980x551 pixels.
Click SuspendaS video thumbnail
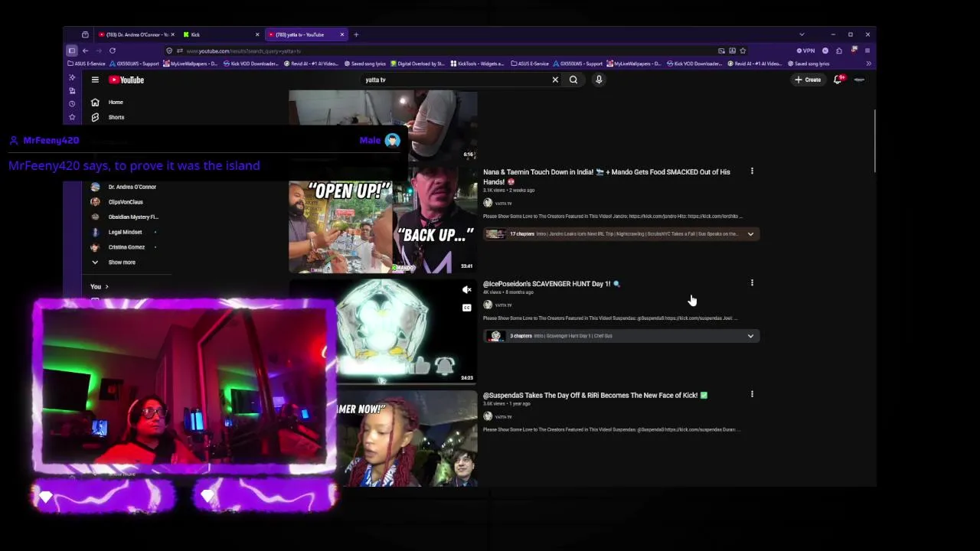tap(407, 439)
